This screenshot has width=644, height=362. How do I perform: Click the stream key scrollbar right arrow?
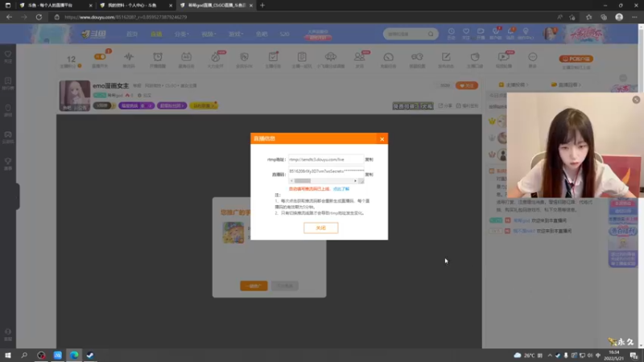click(x=355, y=180)
